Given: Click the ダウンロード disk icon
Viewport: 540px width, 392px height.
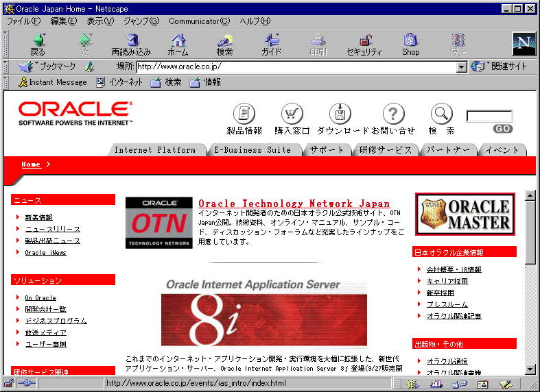Looking at the screenshot, I should tap(340, 114).
